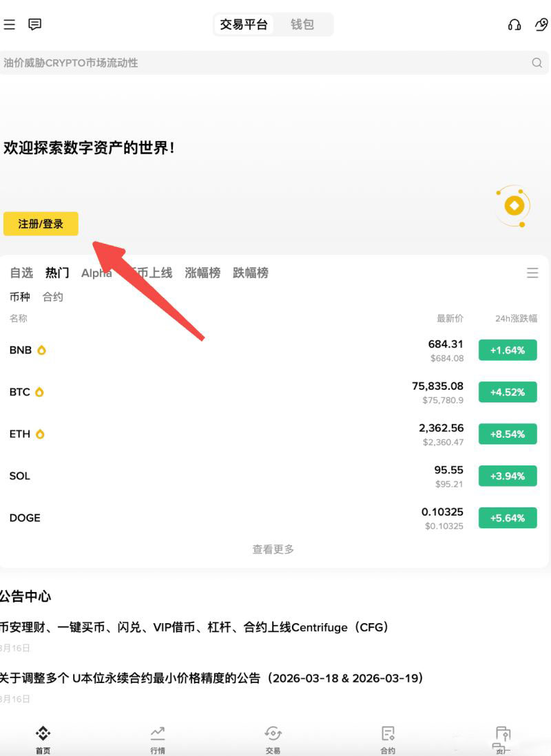The image size is (551, 756).
Task: Open the chat messages icon
Action: click(35, 25)
